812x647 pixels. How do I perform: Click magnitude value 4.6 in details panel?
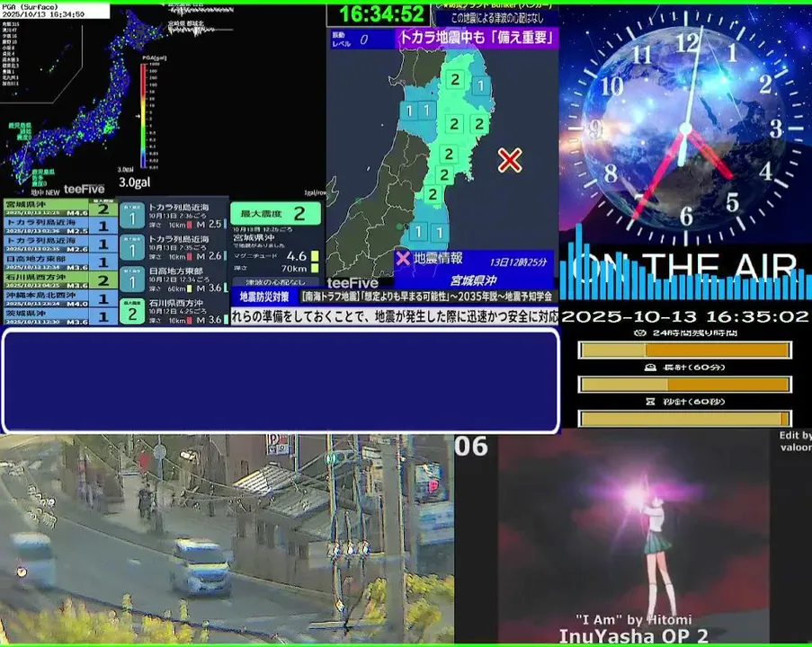coord(296,256)
